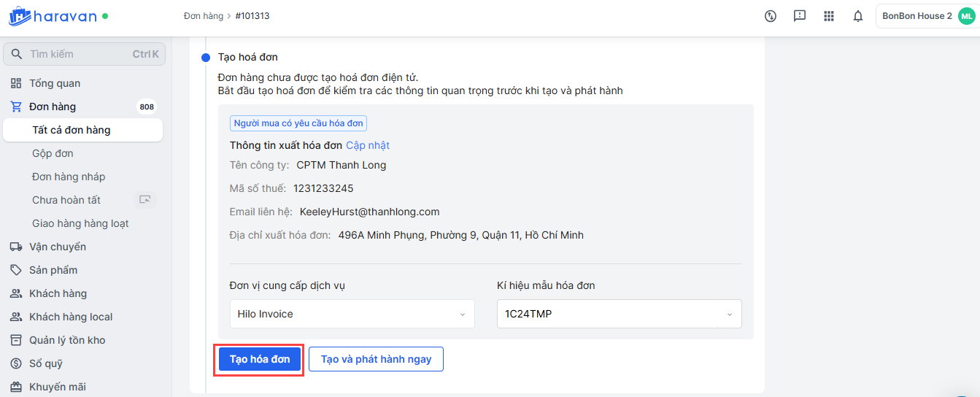This screenshot has width=980, height=397.
Task: Open Vận chuyển from the sidebar
Action: pos(57,247)
